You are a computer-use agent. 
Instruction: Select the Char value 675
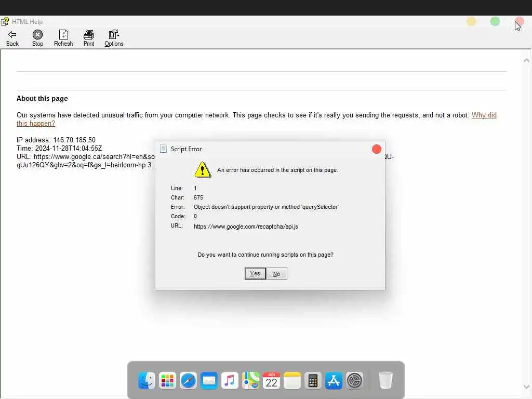[x=198, y=197]
